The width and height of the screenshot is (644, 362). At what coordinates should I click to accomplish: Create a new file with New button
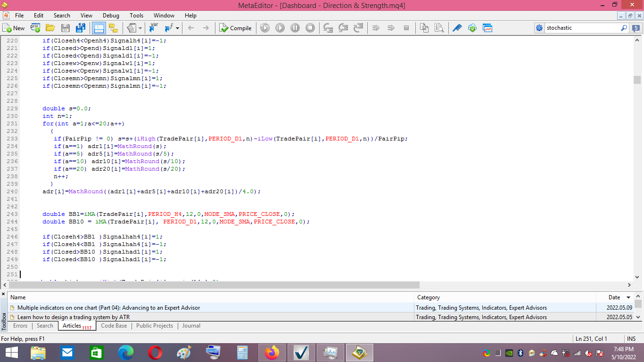[x=14, y=28]
